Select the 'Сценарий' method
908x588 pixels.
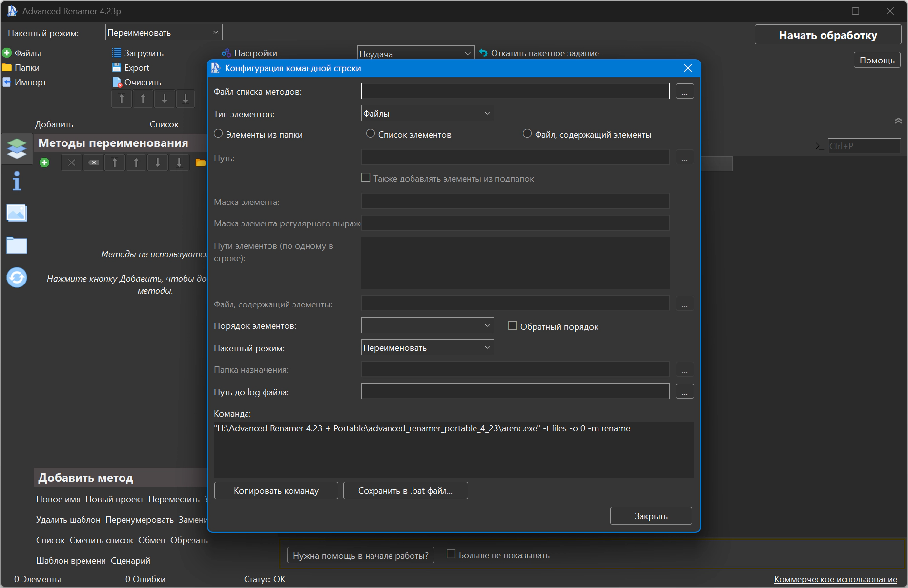tap(130, 561)
